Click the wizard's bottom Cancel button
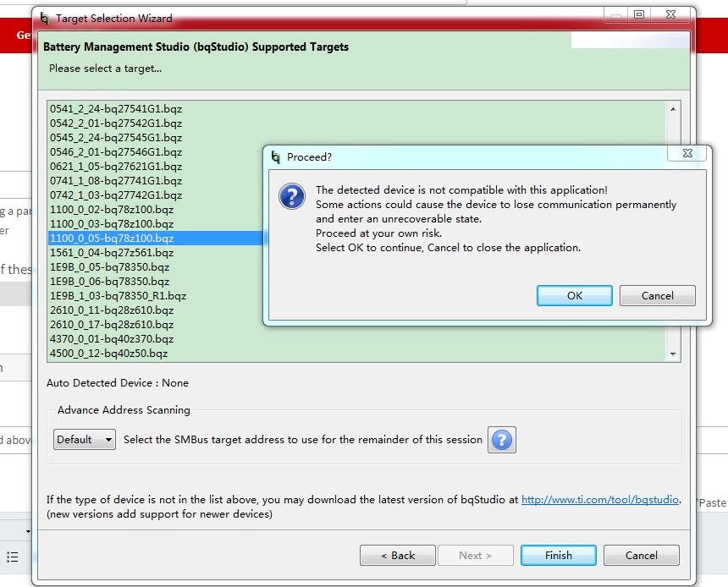The image size is (728, 587). tap(641, 555)
